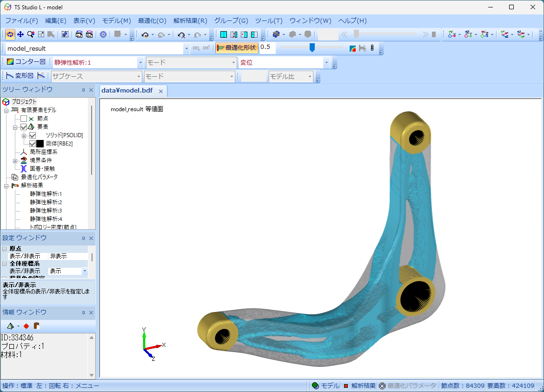
Task: Click the red node marker icon
Action: coord(26,326)
